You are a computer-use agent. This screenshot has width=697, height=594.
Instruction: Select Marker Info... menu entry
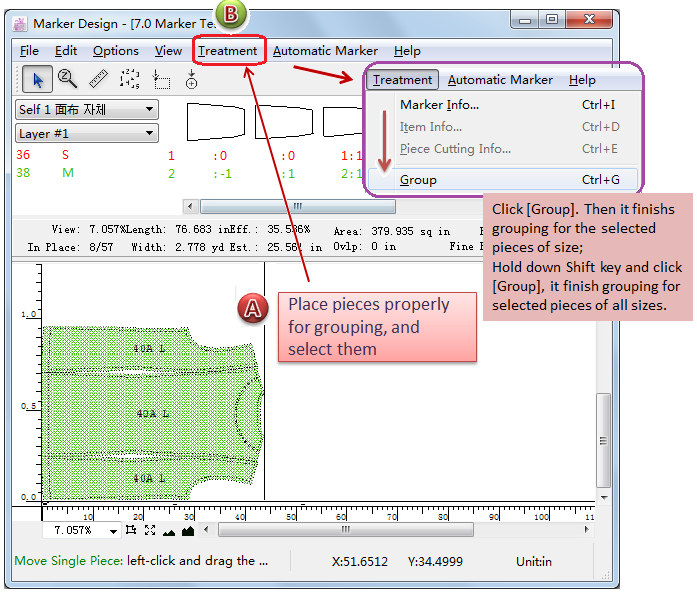point(439,105)
